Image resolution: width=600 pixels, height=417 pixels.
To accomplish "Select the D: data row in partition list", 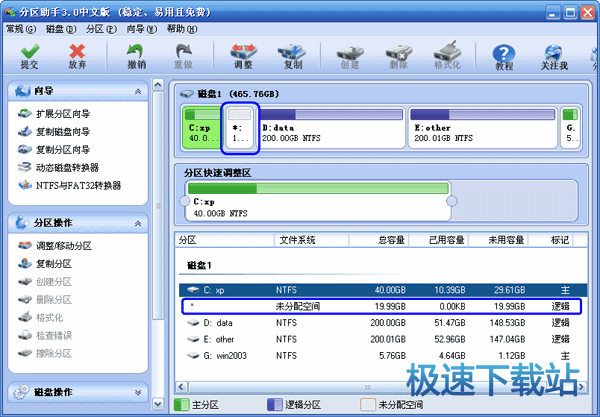I will [x=383, y=323].
